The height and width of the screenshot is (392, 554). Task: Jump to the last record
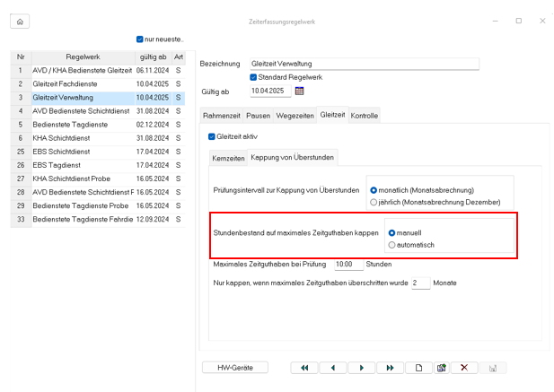[x=390, y=368]
